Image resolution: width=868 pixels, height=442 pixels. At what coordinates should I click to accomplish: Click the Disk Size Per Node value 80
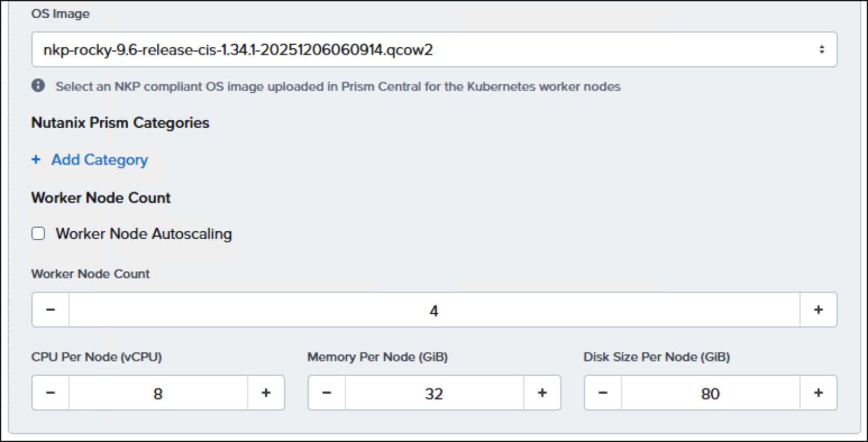coord(710,393)
